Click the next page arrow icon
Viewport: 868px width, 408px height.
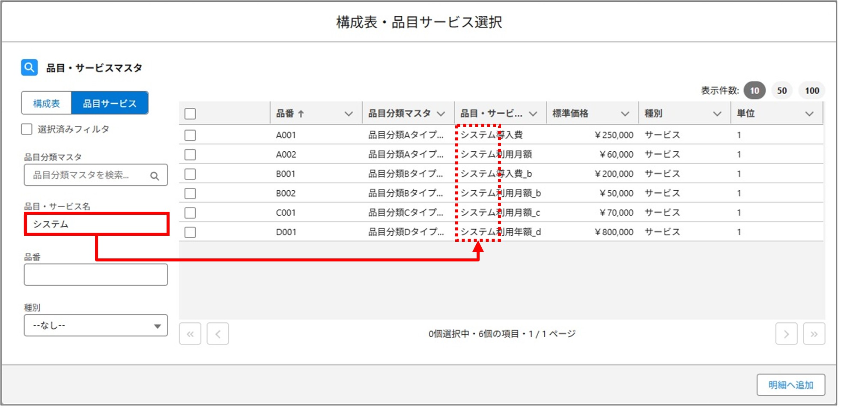(787, 334)
